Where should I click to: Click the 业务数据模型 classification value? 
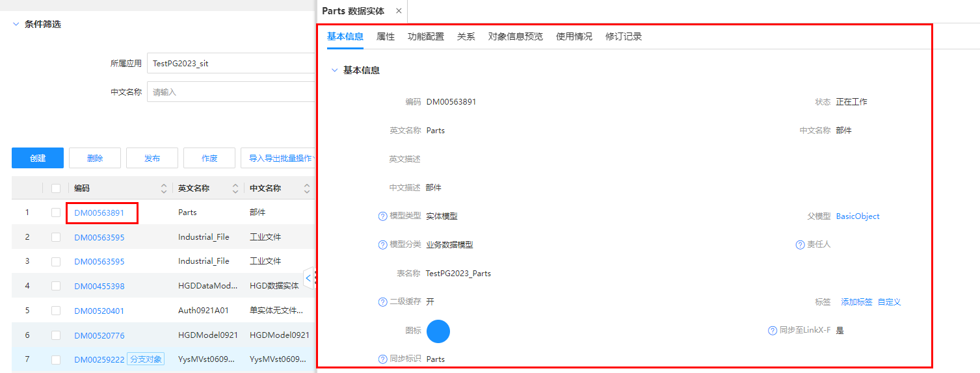[x=450, y=245]
